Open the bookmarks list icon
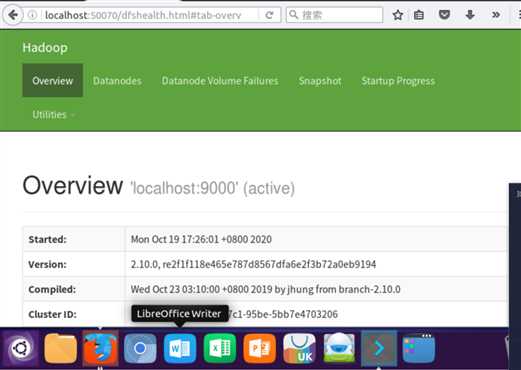Screen dimensions: 521x370 pos(419,15)
